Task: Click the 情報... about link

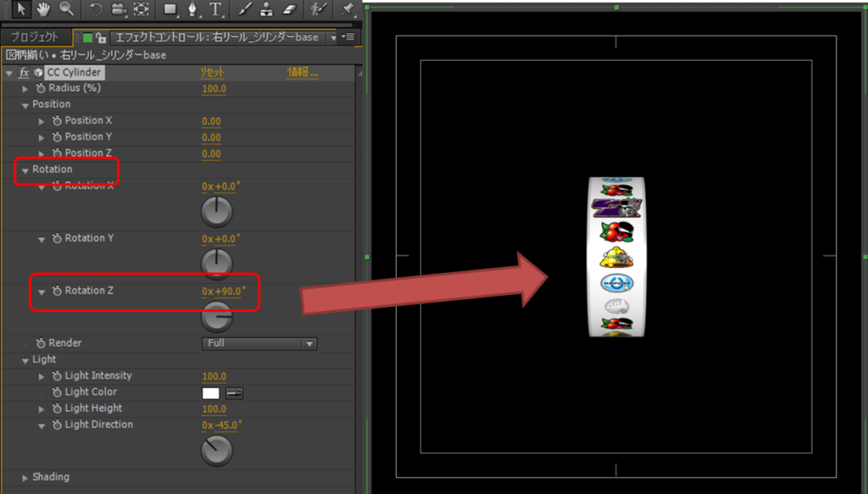Action: [x=303, y=73]
